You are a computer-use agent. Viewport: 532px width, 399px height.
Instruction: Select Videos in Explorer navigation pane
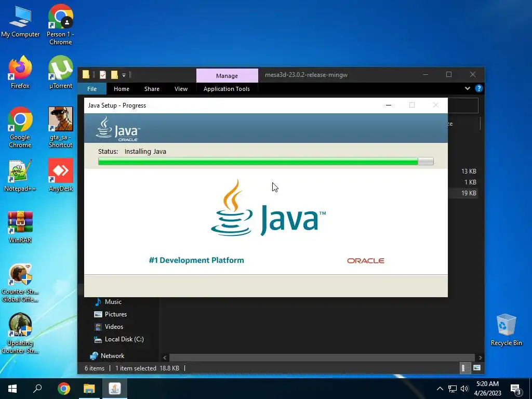109,327
